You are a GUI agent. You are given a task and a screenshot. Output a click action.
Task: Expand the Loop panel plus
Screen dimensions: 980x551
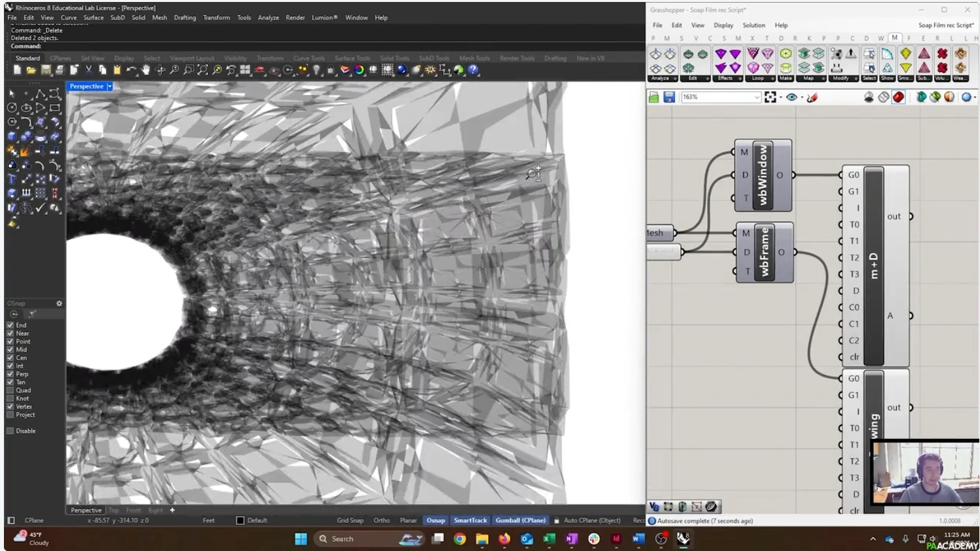point(773,79)
